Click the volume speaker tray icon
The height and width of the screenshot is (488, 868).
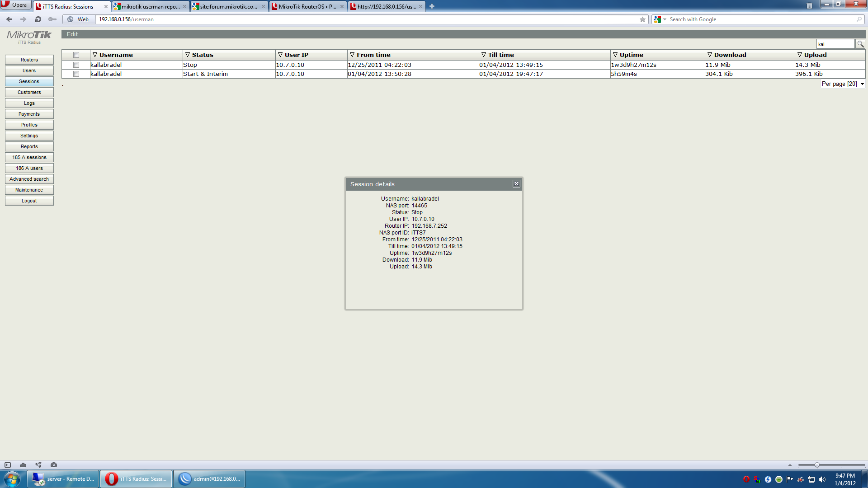[x=822, y=479]
